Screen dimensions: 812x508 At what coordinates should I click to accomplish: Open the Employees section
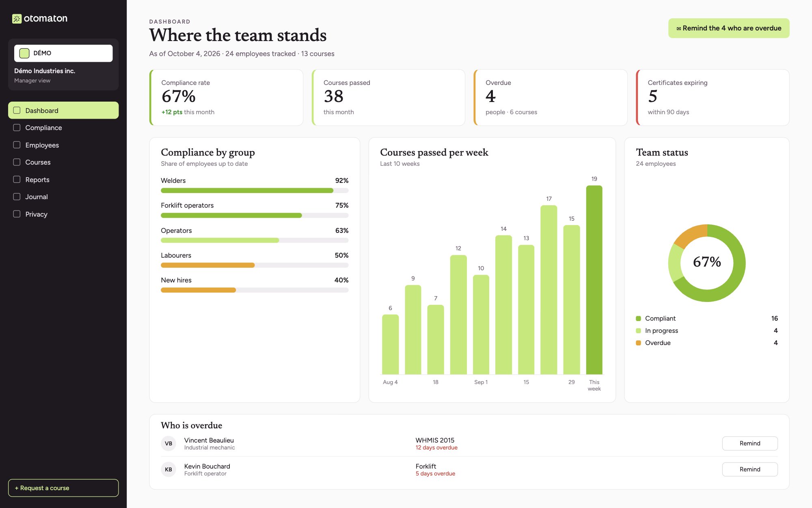63,145
